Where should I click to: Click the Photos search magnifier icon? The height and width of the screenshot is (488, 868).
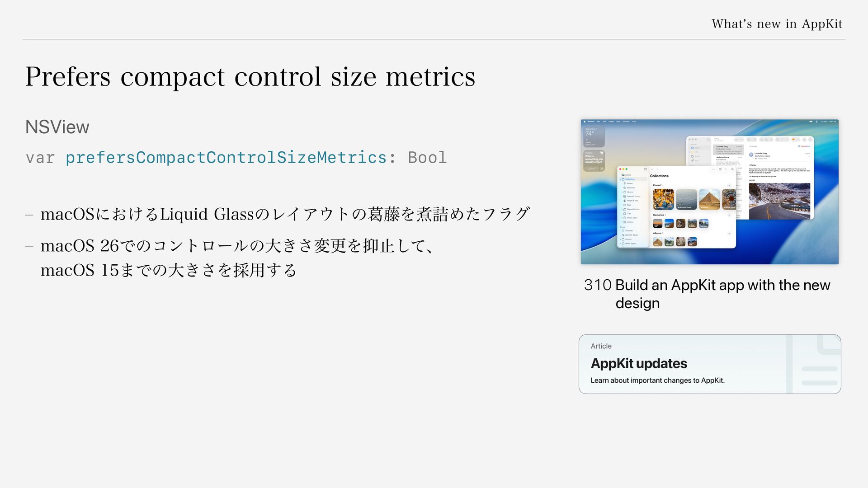[732, 169]
